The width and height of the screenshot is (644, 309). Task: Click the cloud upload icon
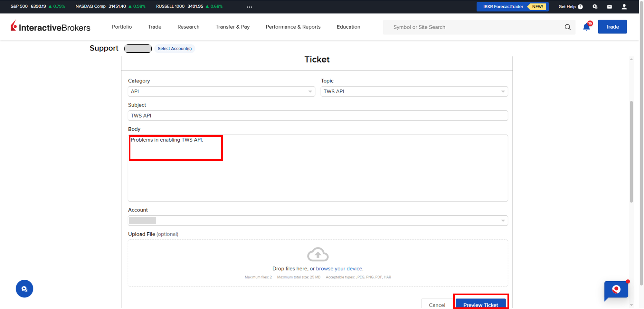[x=318, y=255]
